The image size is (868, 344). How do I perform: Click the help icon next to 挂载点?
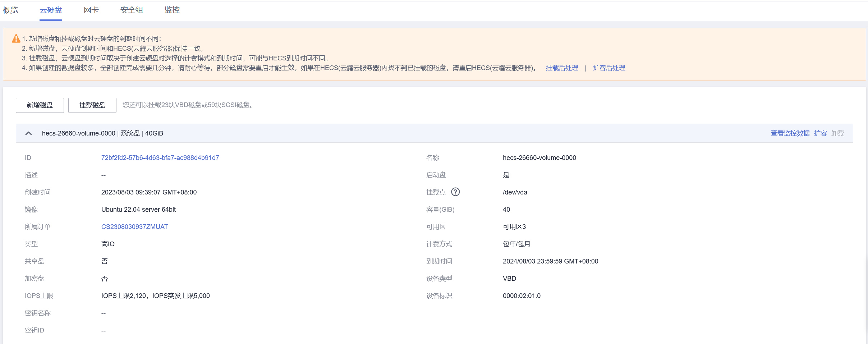[456, 192]
